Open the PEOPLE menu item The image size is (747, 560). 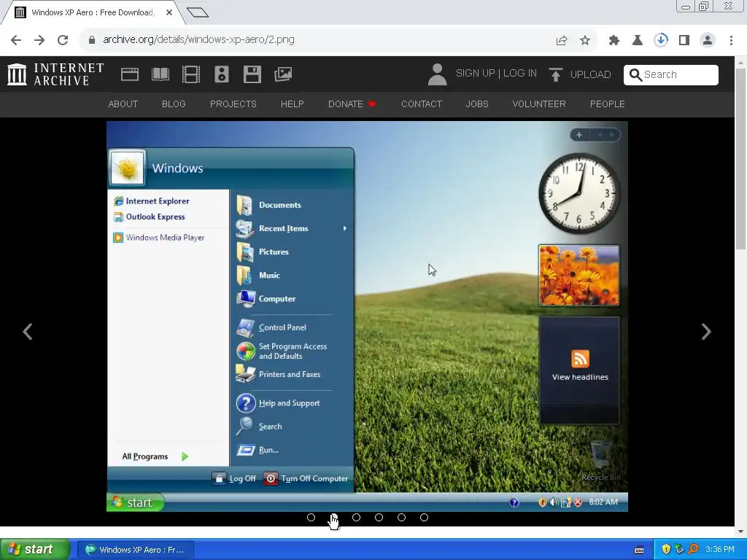pyautogui.click(x=608, y=104)
